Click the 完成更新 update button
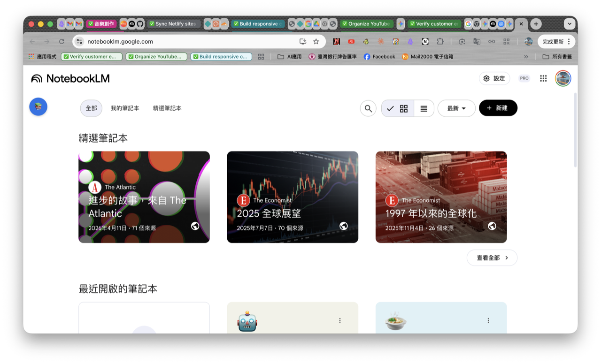The height and width of the screenshot is (364, 601). pyautogui.click(x=556, y=41)
